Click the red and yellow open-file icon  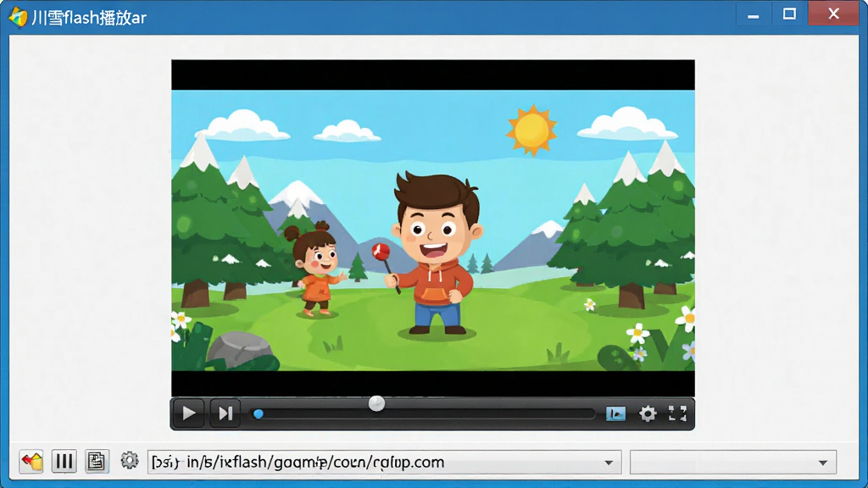31,461
